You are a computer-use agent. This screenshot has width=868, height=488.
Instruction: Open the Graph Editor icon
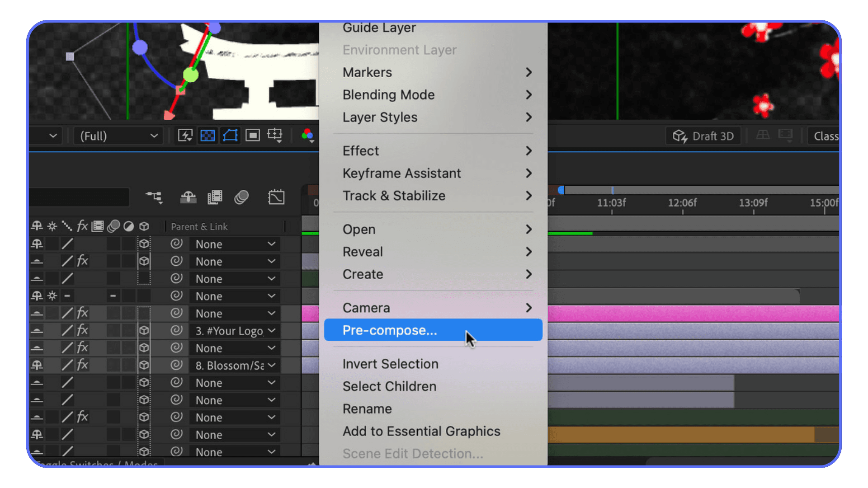(276, 197)
